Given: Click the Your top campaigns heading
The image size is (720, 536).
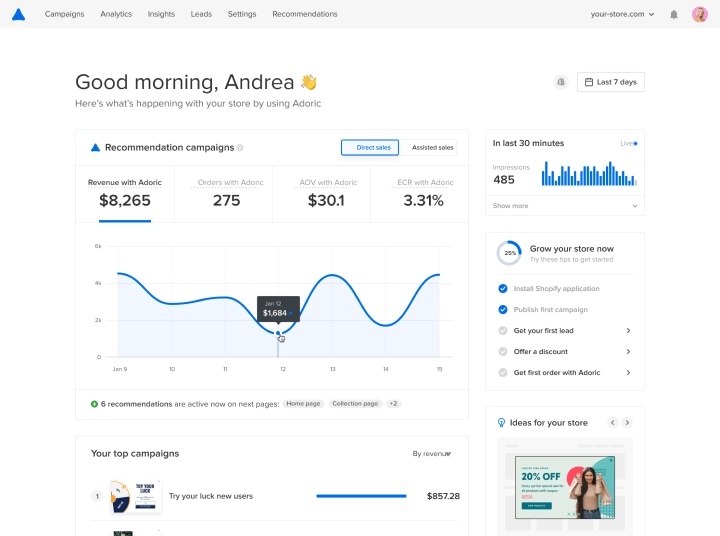Looking at the screenshot, I should click(135, 454).
